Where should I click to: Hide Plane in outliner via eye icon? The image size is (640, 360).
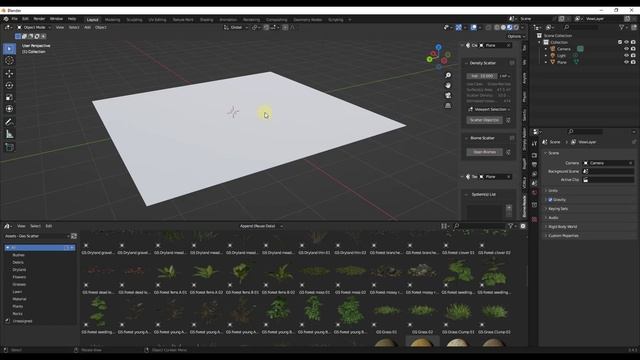(626, 62)
